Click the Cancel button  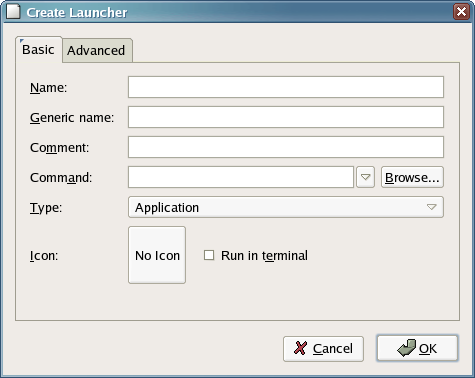(323, 349)
